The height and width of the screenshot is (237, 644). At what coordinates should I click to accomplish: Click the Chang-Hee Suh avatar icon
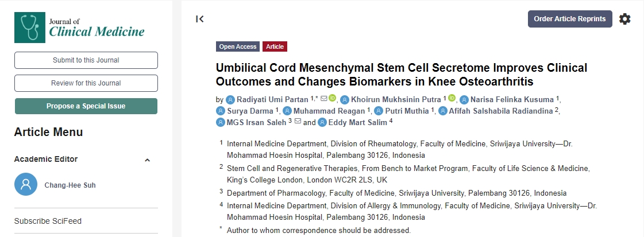coord(26,185)
